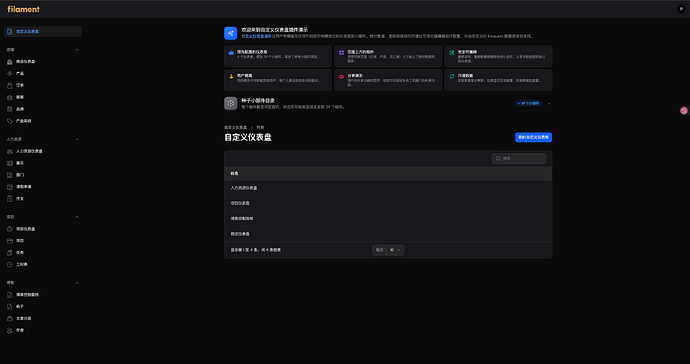The width and height of the screenshot is (690, 364).
Task: Click the results summary text under the table
Action: 256,250
